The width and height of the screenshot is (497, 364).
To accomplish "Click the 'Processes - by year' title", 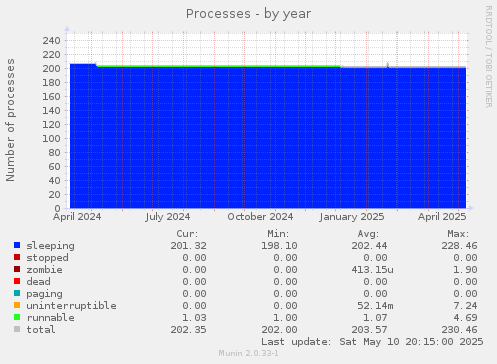I will [248, 14].
